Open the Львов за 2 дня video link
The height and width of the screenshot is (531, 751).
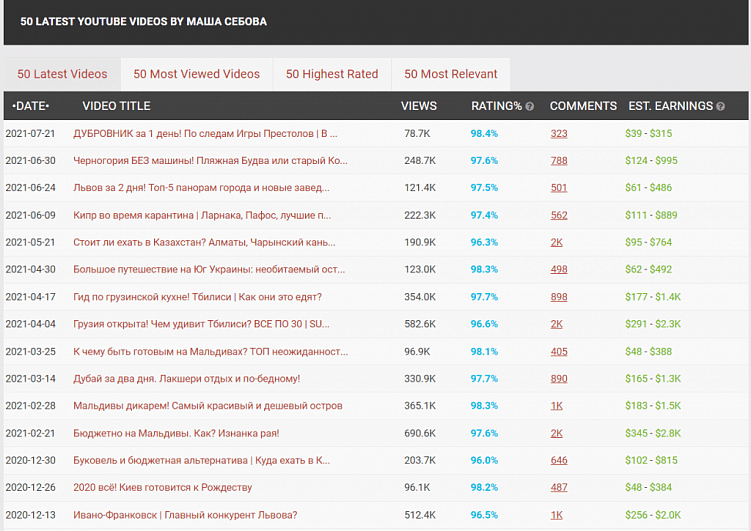tap(201, 187)
